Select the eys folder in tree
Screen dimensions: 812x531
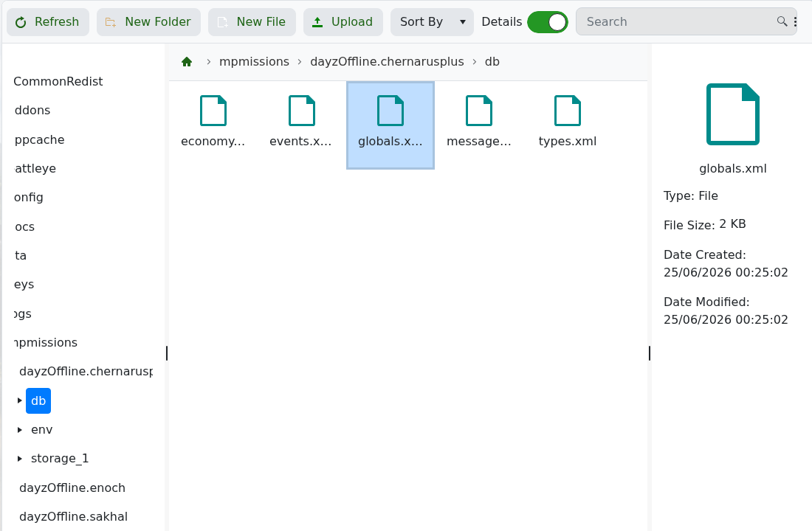(x=24, y=285)
